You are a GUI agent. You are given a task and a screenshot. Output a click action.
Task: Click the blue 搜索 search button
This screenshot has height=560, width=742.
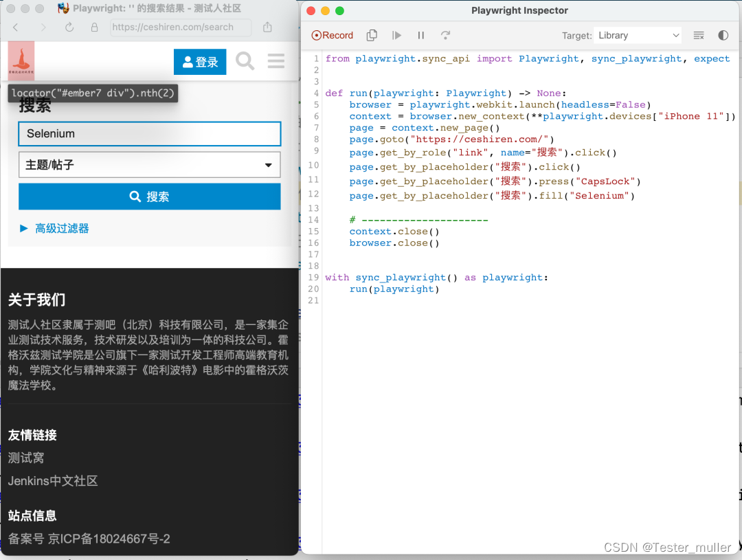point(150,197)
